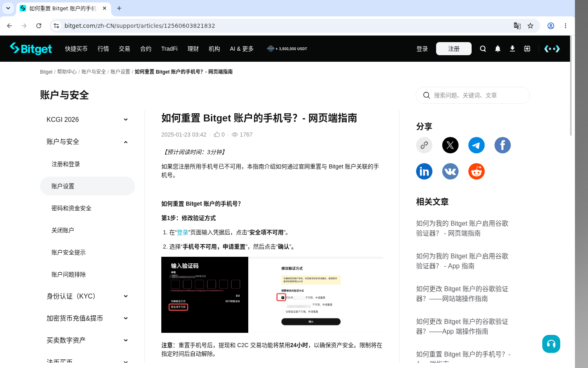Click the 登录 link in step 1
The image size is (588, 368).
coord(183,232)
